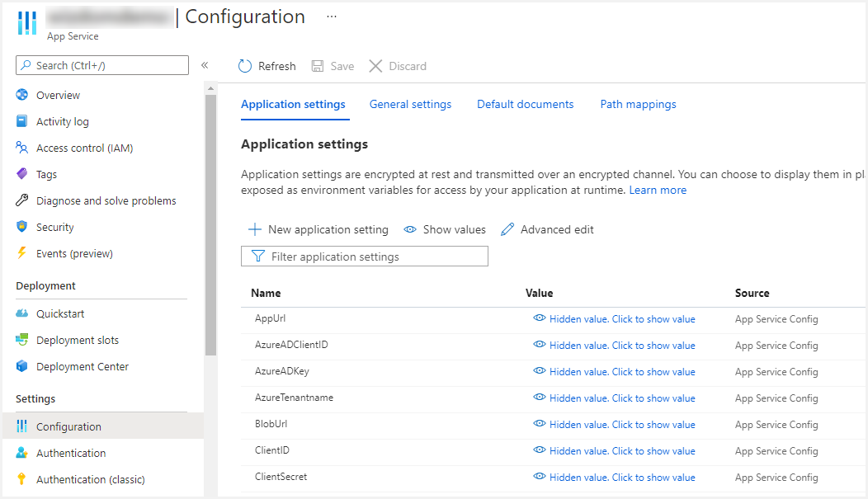Click the Filter application settings box

click(x=364, y=257)
